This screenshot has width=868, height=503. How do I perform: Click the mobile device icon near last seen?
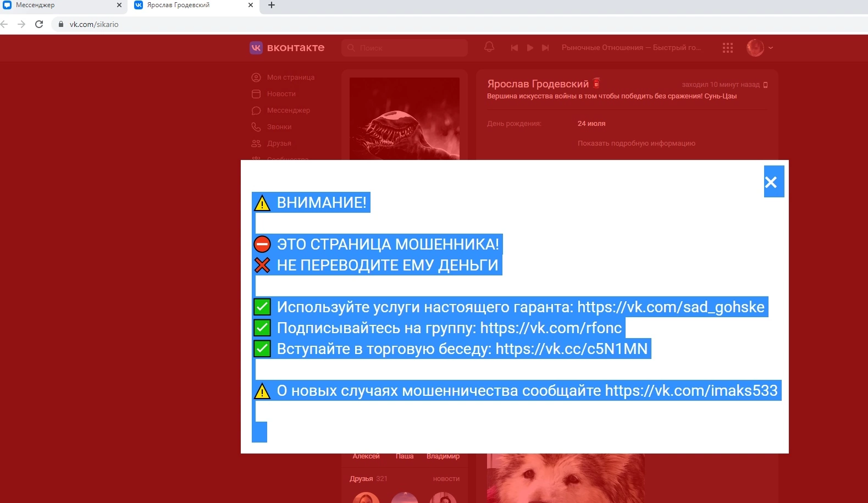click(765, 85)
